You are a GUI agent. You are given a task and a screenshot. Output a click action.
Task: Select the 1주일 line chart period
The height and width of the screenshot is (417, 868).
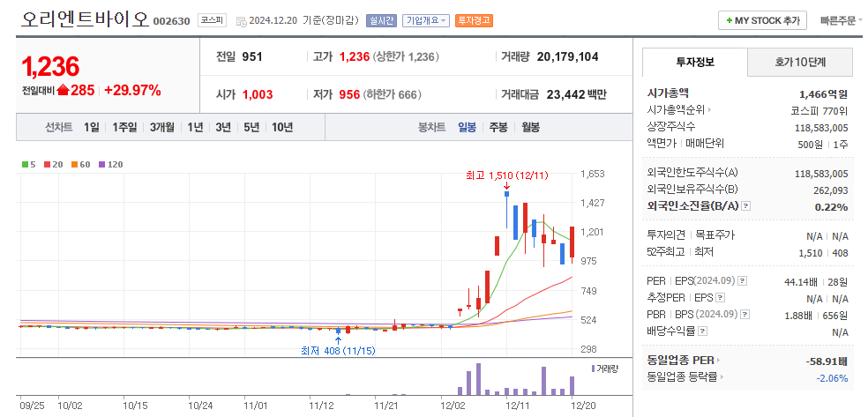tap(124, 127)
